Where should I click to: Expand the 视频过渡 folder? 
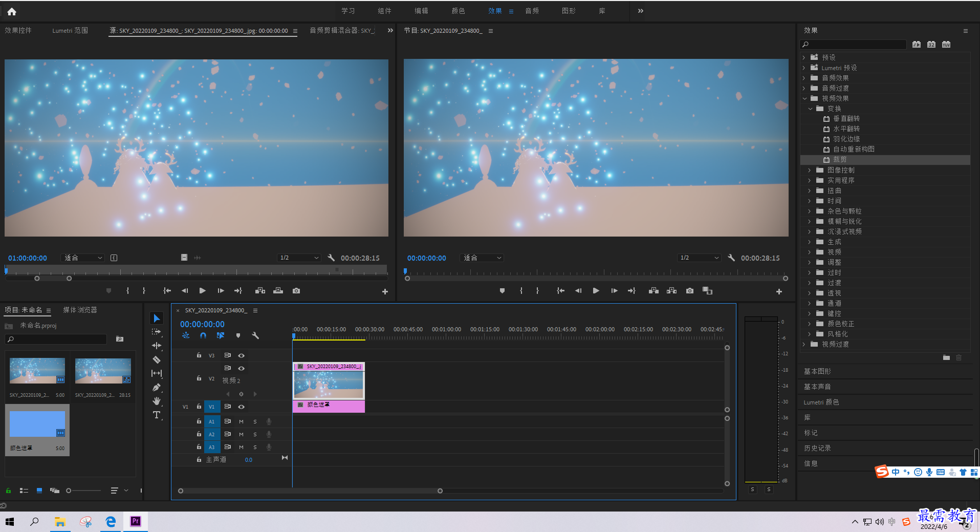804,344
